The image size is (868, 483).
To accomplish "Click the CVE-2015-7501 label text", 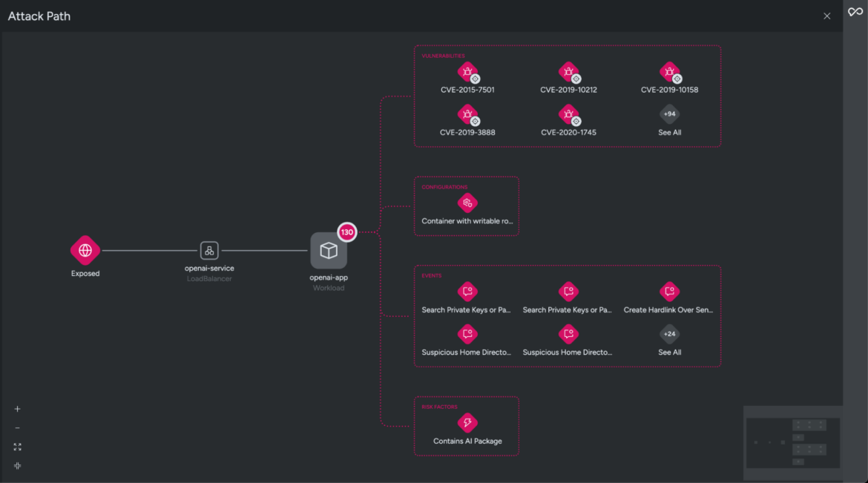I will (468, 90).
